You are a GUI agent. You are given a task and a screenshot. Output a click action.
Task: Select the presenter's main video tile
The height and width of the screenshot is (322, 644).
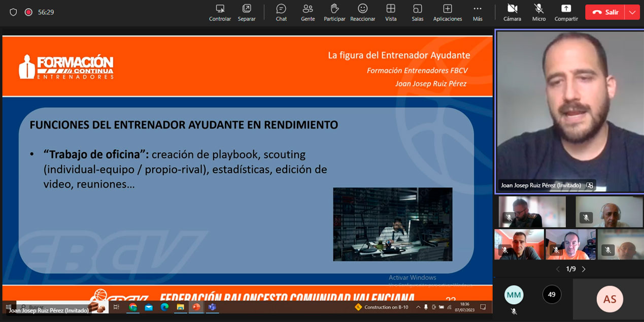pos(570,111)
